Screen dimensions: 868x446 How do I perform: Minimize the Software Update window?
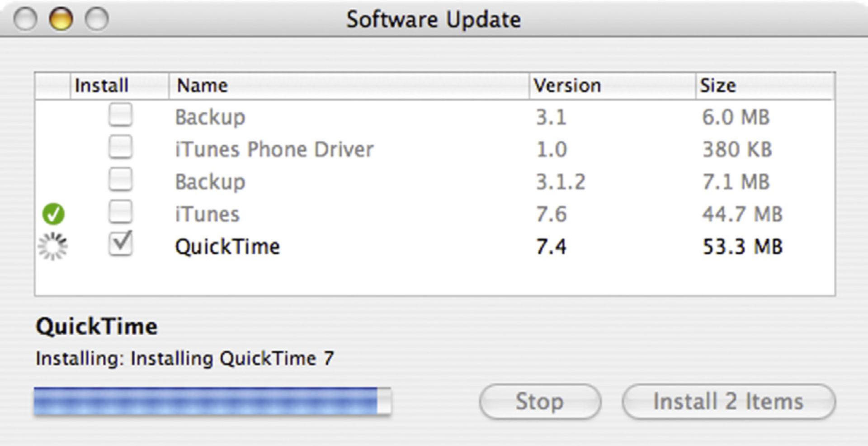61,19
